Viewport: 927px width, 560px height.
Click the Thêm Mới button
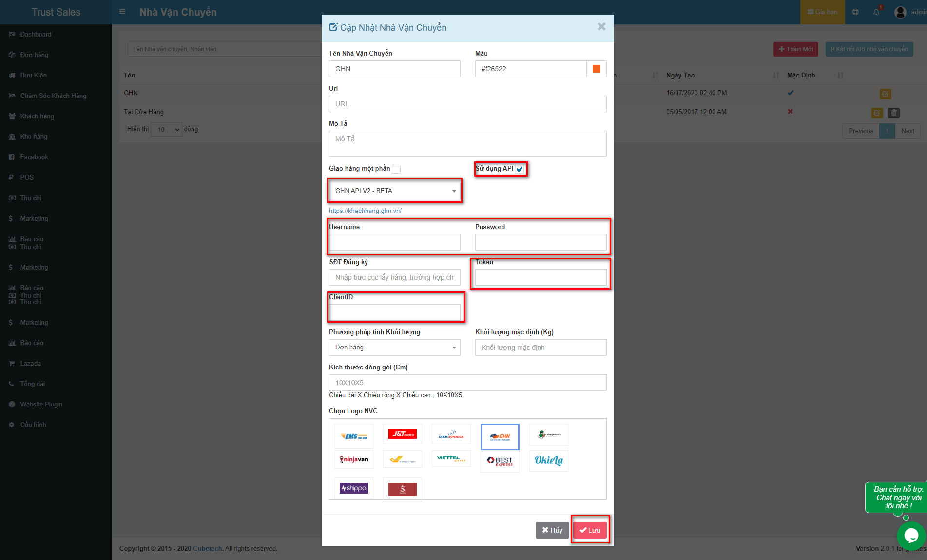click(795, 49)
